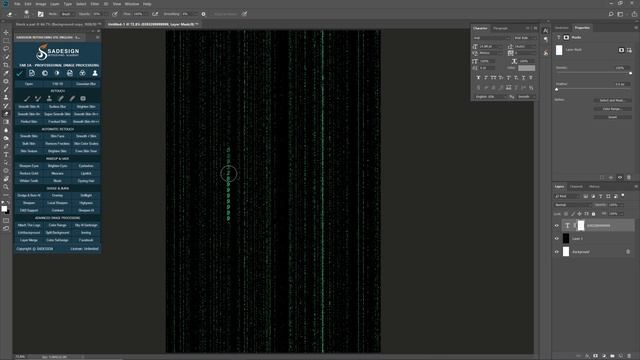Select the Zoom tool in toolbar
Screen dimensions: 640x360
click(6, 187)
